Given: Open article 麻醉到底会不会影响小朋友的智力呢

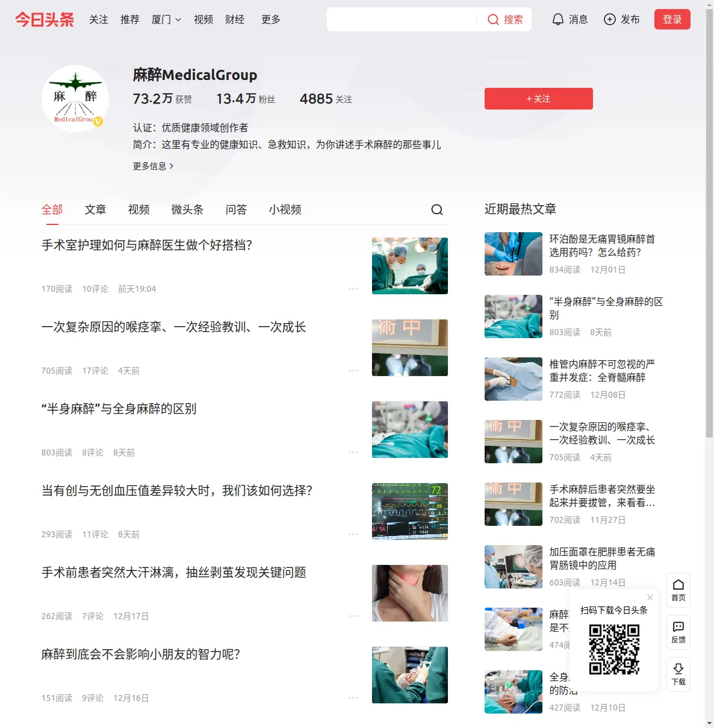Looking at the screenshot, I should [141, 654].
